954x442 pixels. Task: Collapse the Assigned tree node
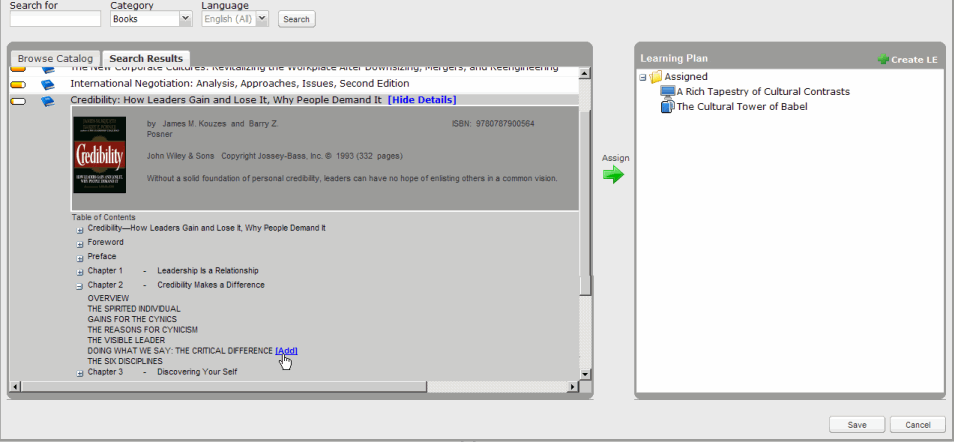coord(643,77)
